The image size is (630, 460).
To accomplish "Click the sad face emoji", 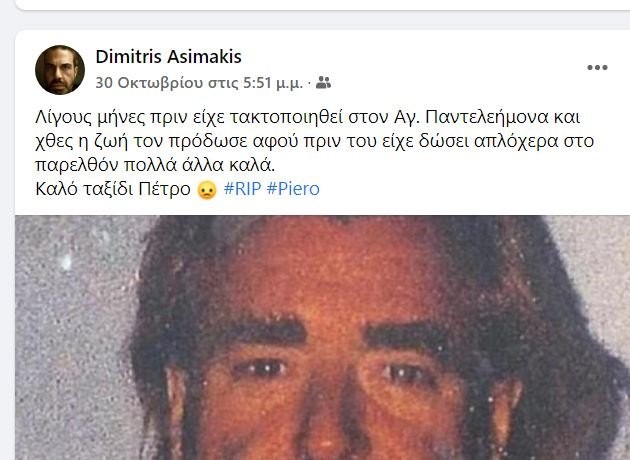I will click(x=207, y=190).
